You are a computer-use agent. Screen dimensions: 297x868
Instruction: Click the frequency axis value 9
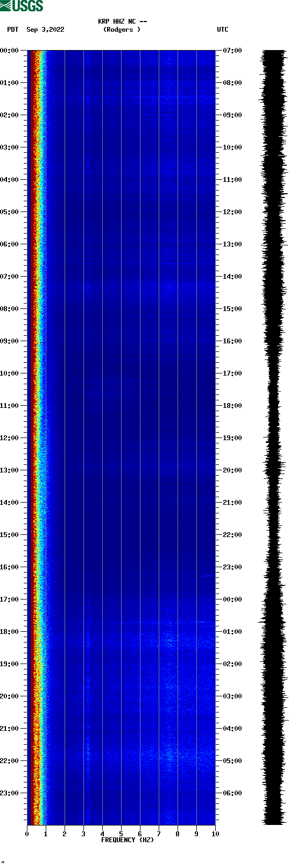click(196, 834)
